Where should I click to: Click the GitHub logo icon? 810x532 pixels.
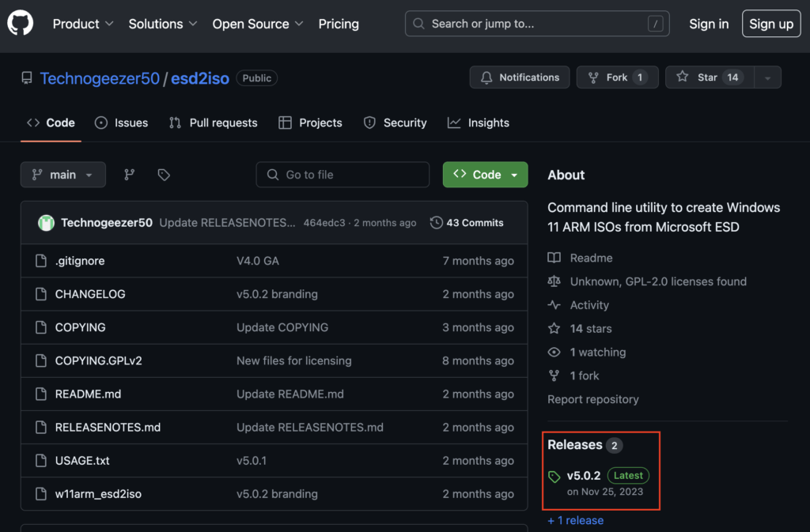coord(21,24)
